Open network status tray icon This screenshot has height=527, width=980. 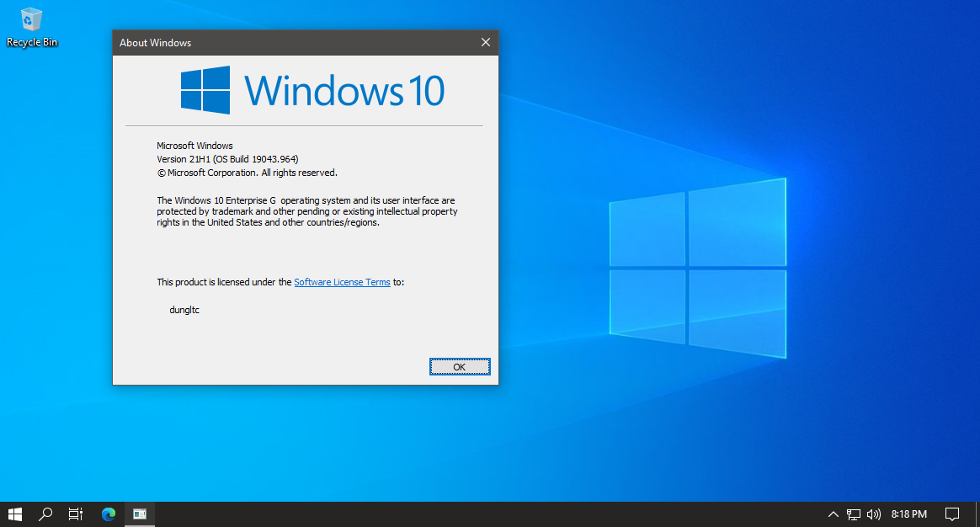pos(853,514)
